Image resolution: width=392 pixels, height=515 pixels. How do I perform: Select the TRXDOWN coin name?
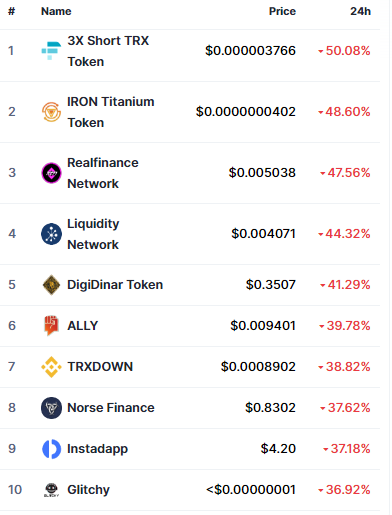tap(100, 367)
